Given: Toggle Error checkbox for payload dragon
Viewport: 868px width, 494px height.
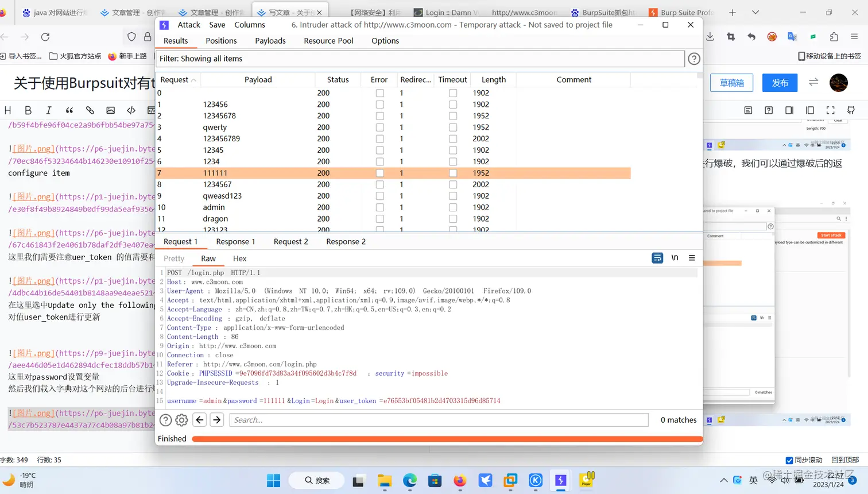Looking at the screenshot, I should 379,219.
